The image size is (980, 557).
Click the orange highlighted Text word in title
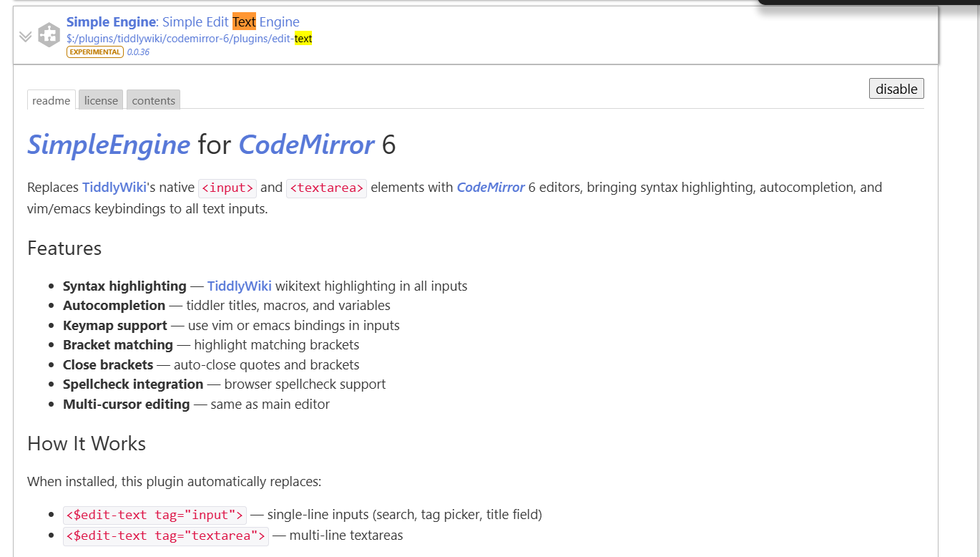tap(244, 22)
